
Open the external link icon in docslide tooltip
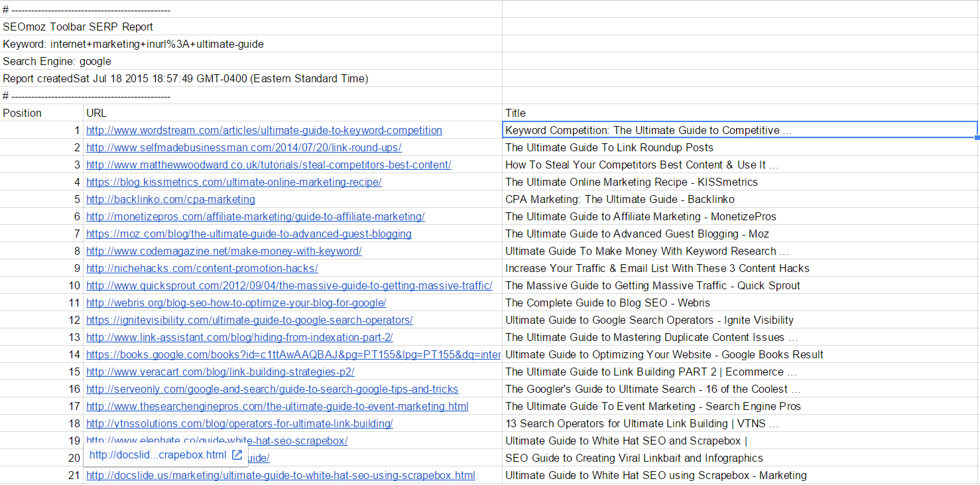click(x=237, y=455)
